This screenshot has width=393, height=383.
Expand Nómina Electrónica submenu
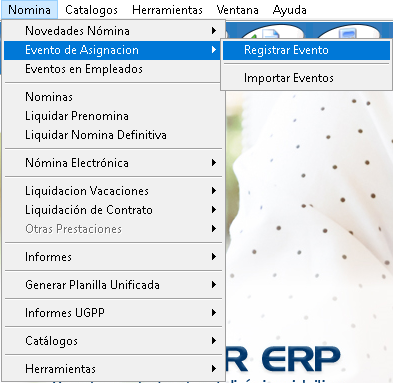(113, 163)
